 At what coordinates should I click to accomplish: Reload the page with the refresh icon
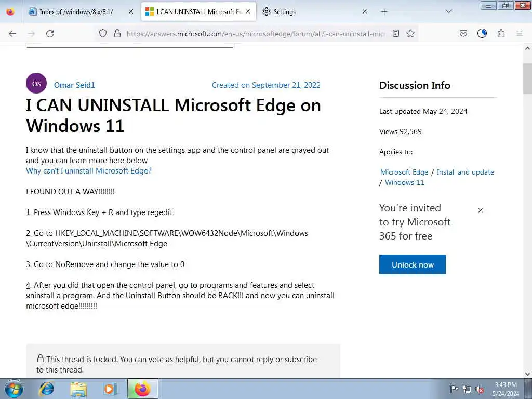50,34
